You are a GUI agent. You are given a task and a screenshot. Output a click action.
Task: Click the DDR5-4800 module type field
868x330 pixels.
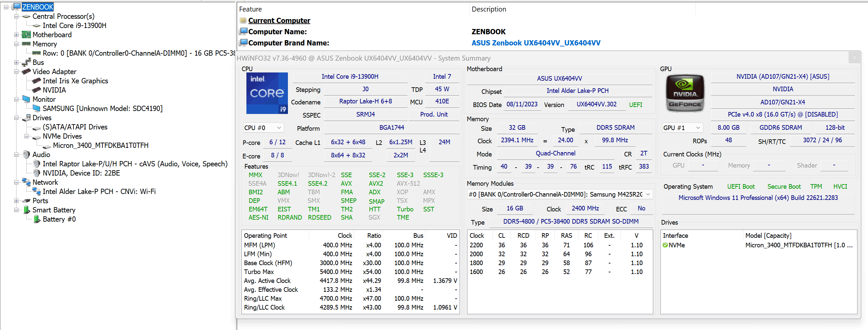[571, 222]
